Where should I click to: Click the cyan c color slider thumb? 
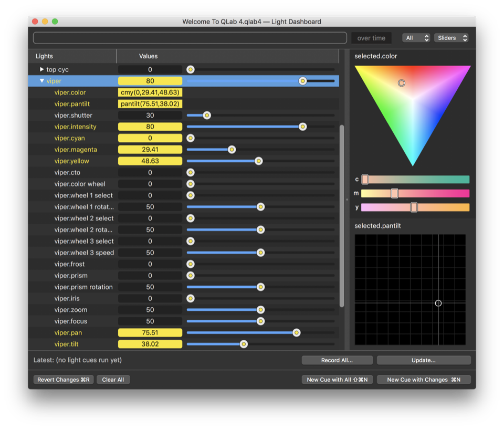click(365, 180)
